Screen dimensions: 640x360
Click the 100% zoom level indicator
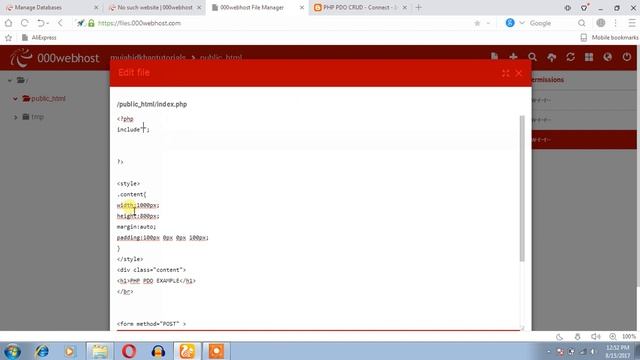629,337
